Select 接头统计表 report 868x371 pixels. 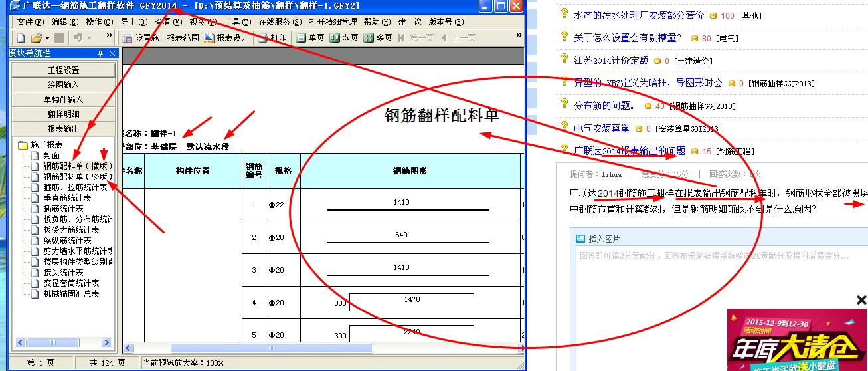coord(63,272)
